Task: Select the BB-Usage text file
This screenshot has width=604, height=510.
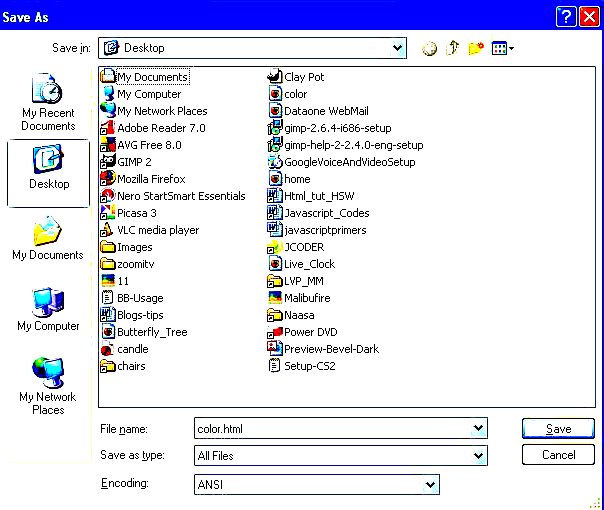Action: coord(132,298)
